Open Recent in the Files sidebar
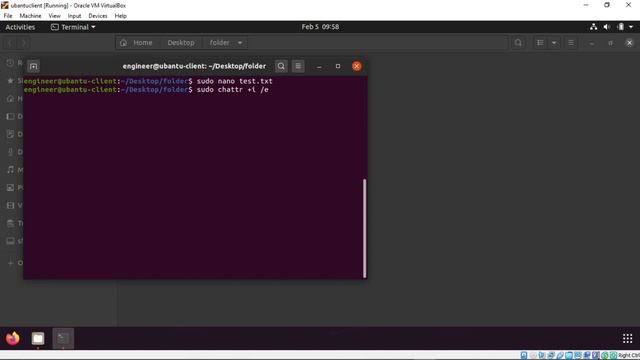The image size is (640, 360). click(10, 63)
